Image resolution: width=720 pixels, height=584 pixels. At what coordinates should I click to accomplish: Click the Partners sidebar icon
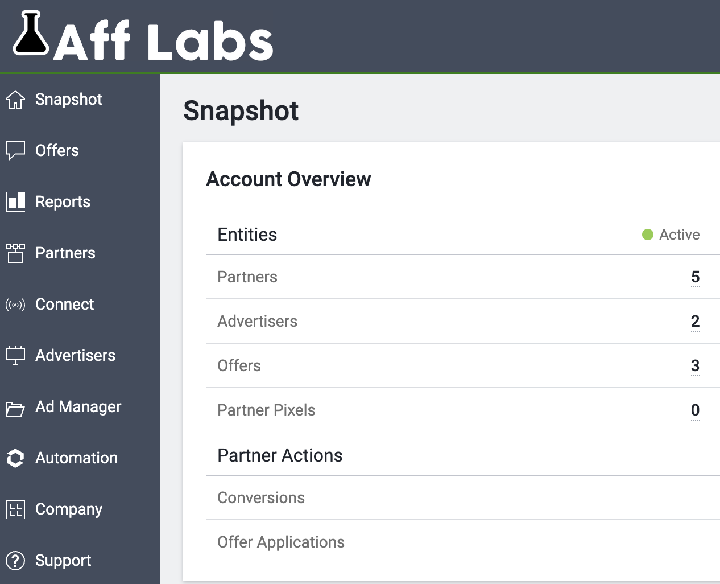pyautogui.click(x=15, y=253)
